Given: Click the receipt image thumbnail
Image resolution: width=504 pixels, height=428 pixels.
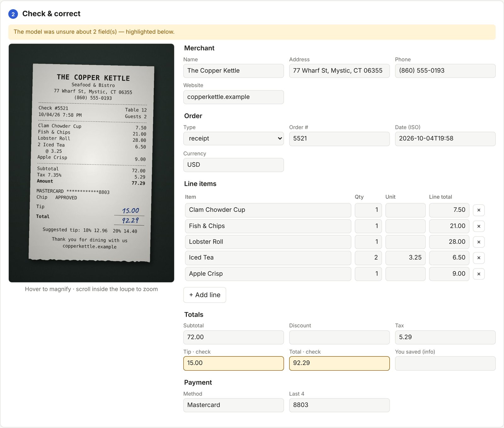Looking at the screenshot, I should pyautogui.click(x=91, y=163).
